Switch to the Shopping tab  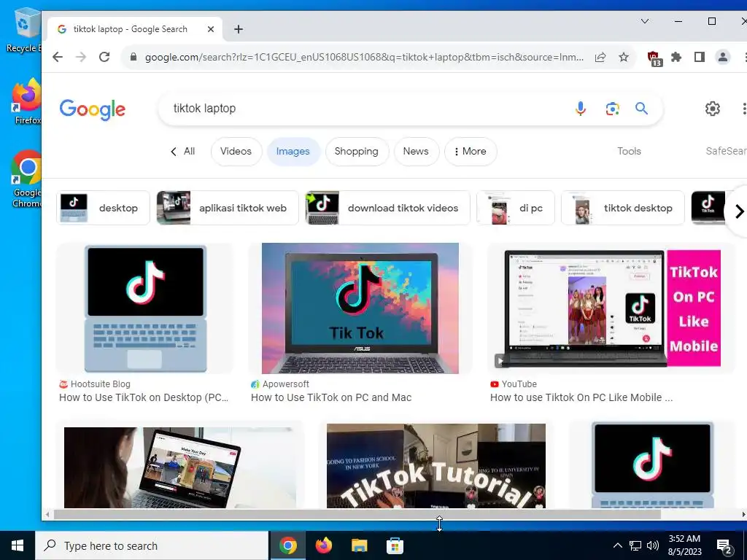356,152
